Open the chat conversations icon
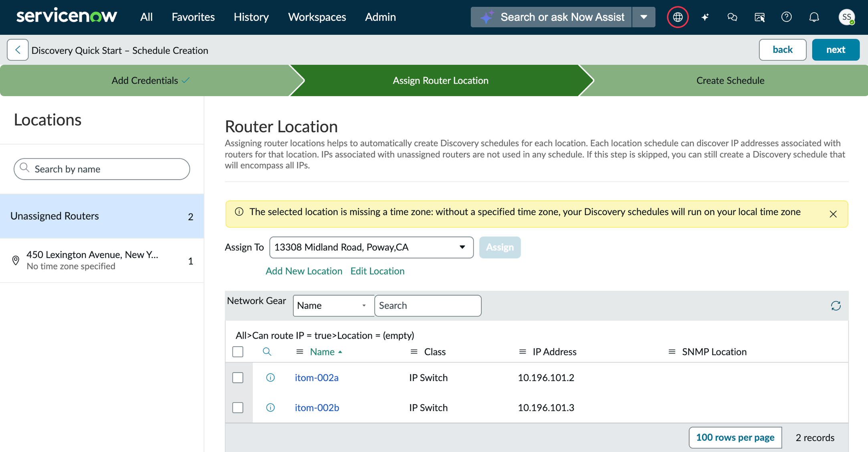868x452 pixels. [x=732, y=17]
